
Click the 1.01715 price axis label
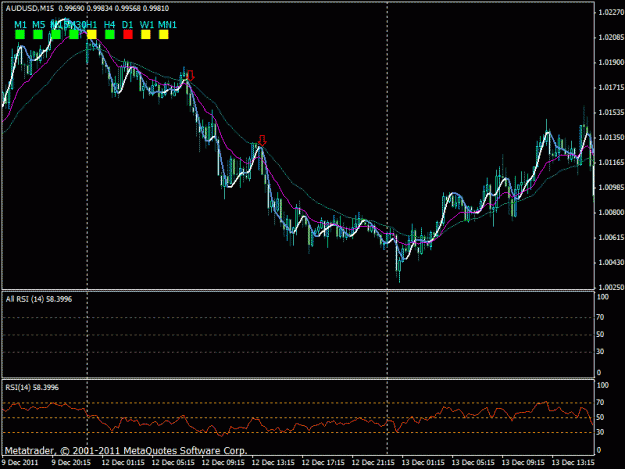click(610, 88)
